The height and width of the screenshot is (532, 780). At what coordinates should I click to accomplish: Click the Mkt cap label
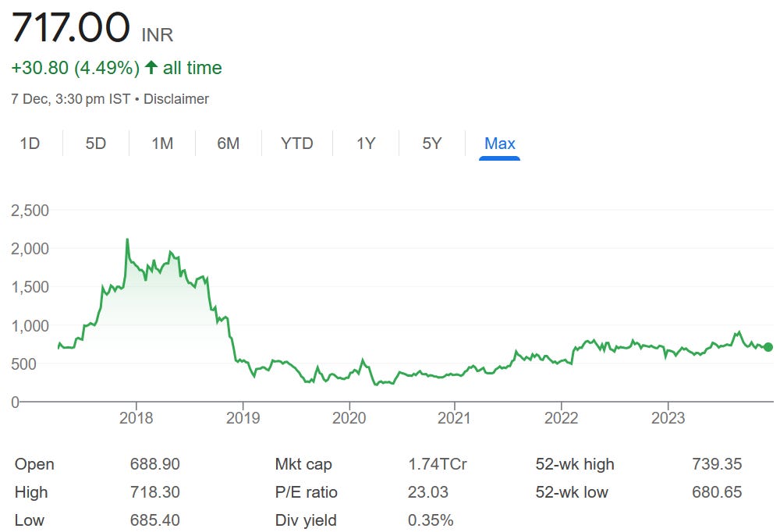[303, 464]
